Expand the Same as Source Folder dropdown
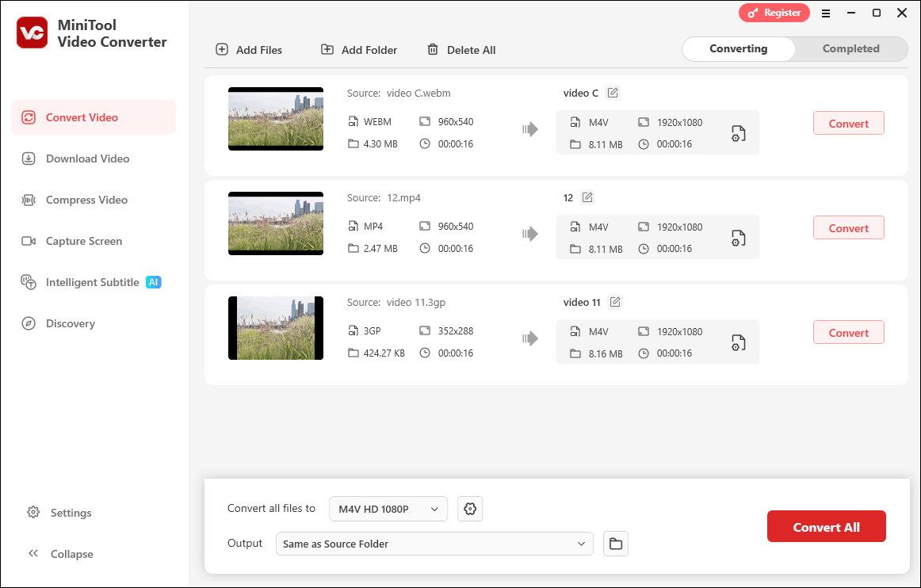Viewport: 921px width, 588px height. [x=434, y=544]
